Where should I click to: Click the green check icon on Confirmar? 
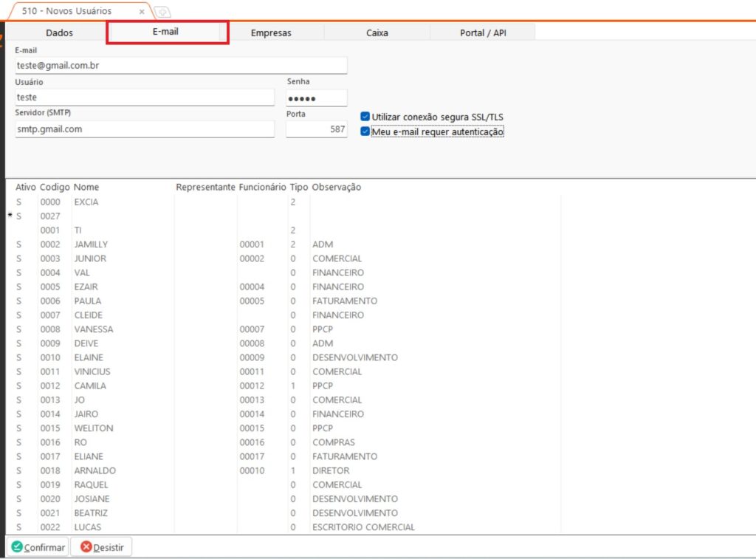16,547
